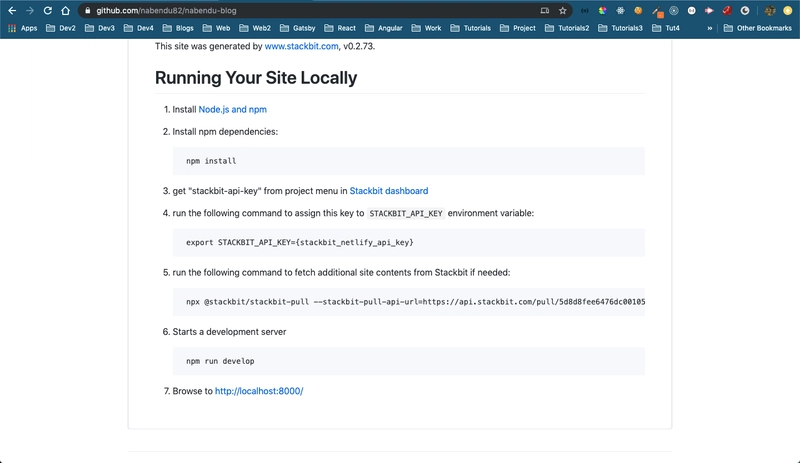Click the npx @stackbit/stackbit-pull command

408,302
